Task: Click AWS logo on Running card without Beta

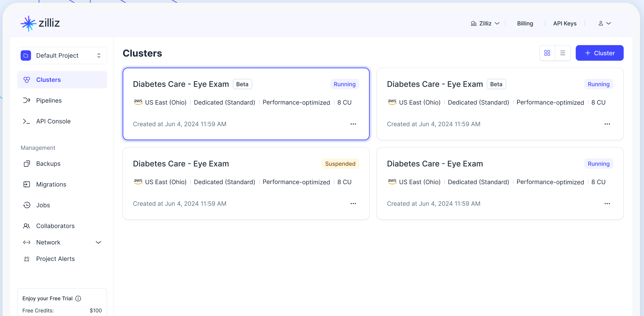Action: (392, 182)
